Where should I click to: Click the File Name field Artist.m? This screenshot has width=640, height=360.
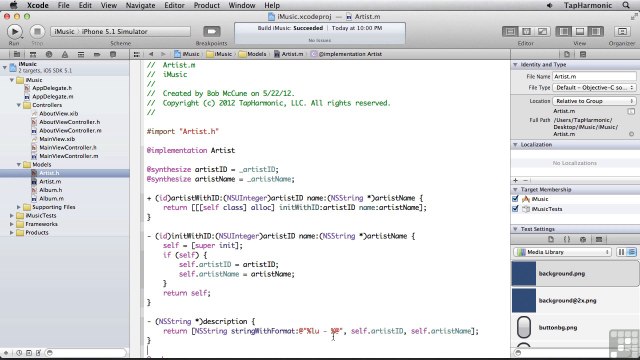tap(594, 76)
